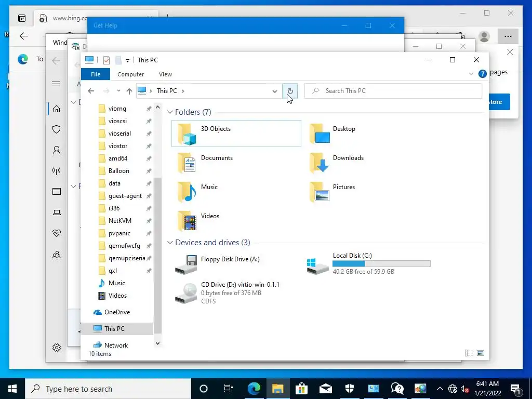Open App & browser control icon
Image resolution: width=532 pixels, height=399 pixels.
[57, 192]
